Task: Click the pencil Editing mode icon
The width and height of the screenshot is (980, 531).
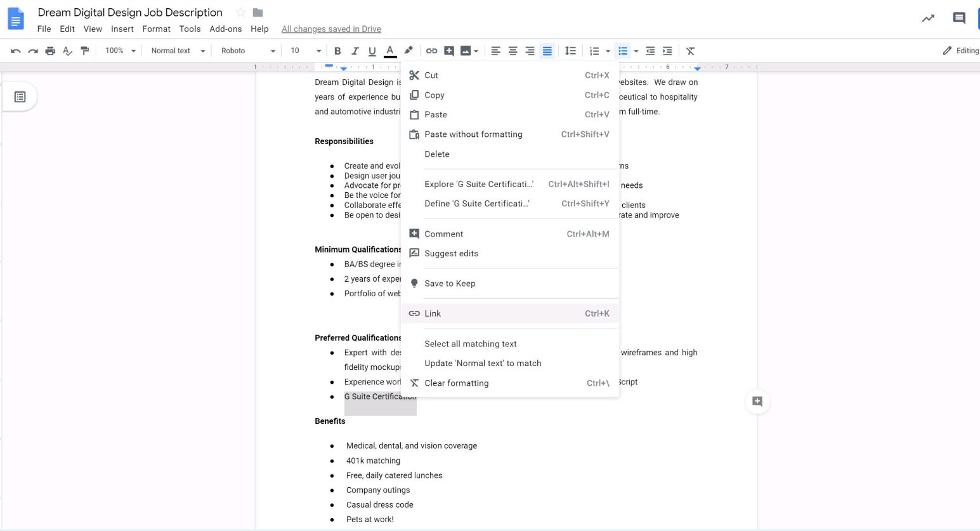Action: pos(947,51)
